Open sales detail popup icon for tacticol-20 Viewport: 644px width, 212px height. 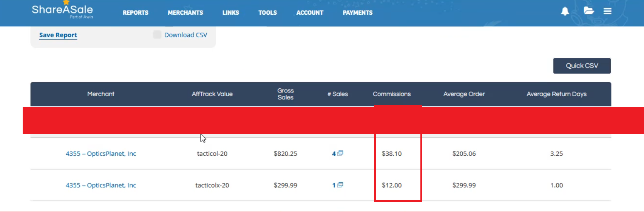pyautogui.click(x=340, y=153)
